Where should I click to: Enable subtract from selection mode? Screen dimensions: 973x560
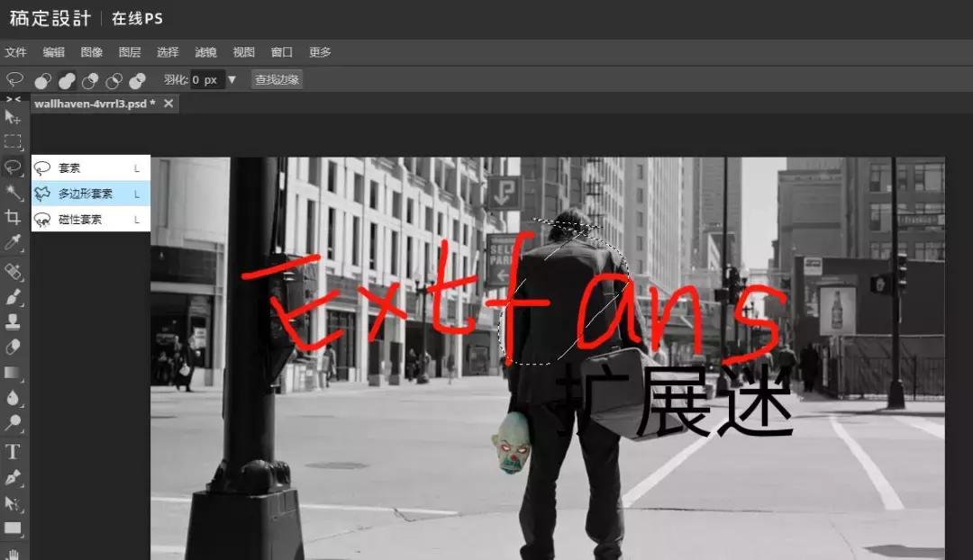[90, 80]
